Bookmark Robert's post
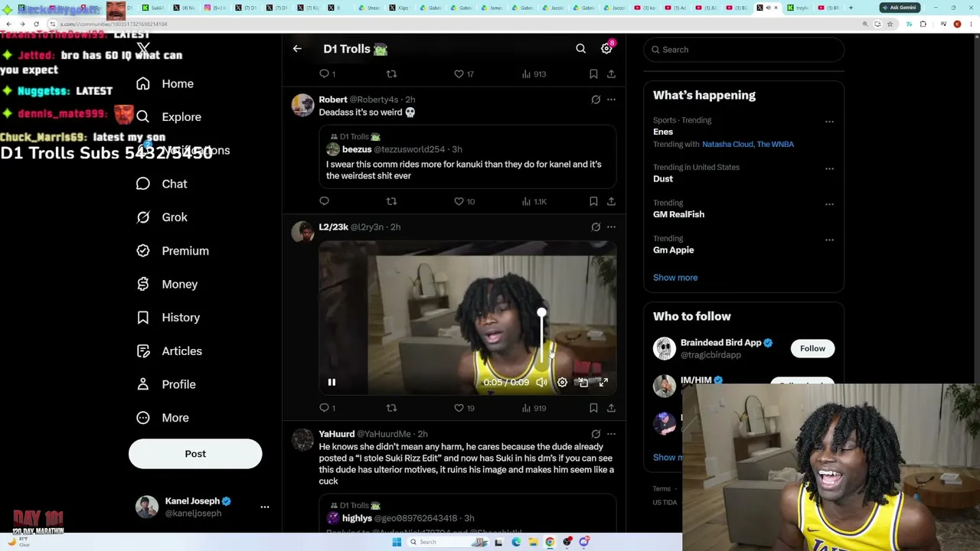980x551 pixels. [x=593, y=201]
